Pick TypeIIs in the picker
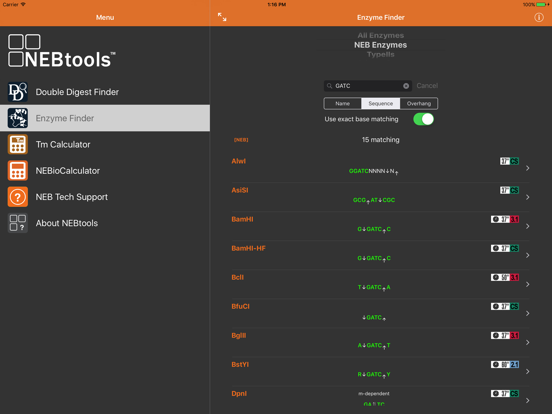 381,55
